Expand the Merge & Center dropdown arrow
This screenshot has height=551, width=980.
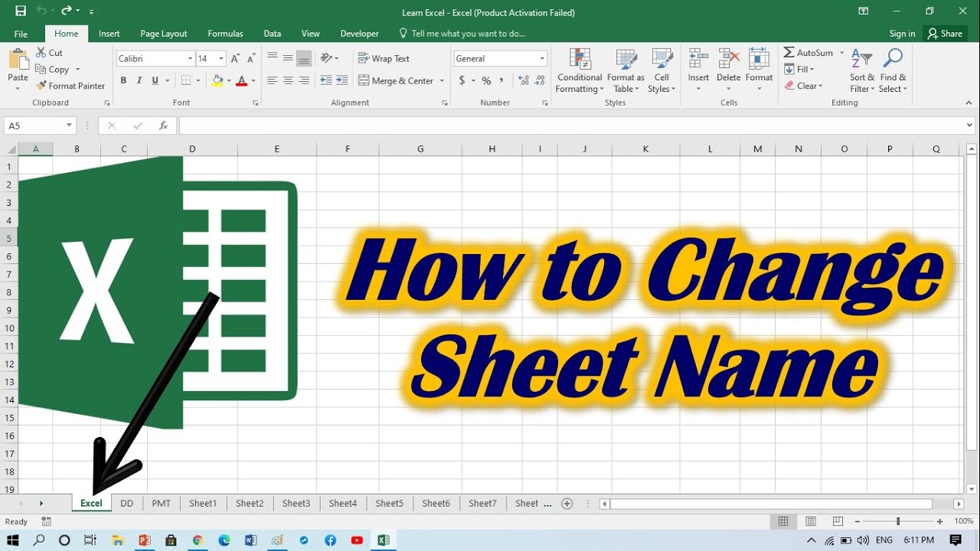click(441, 80)
